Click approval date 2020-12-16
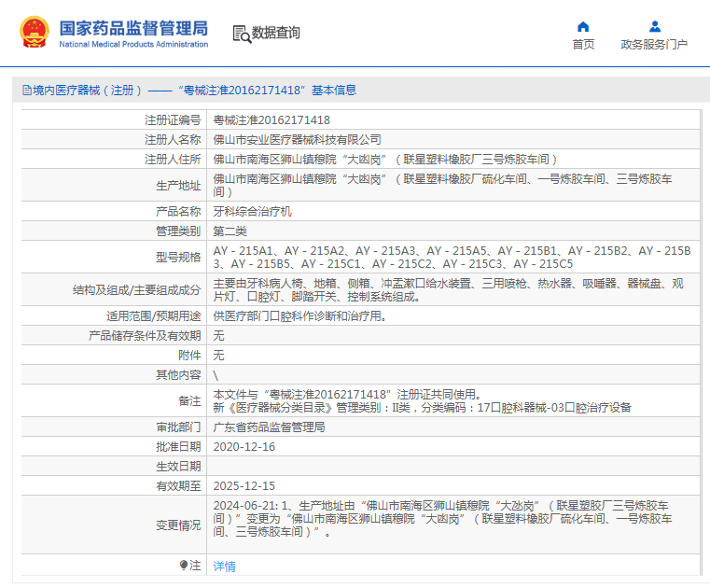Viewport: 710px width, 588px height. point(244,447)
